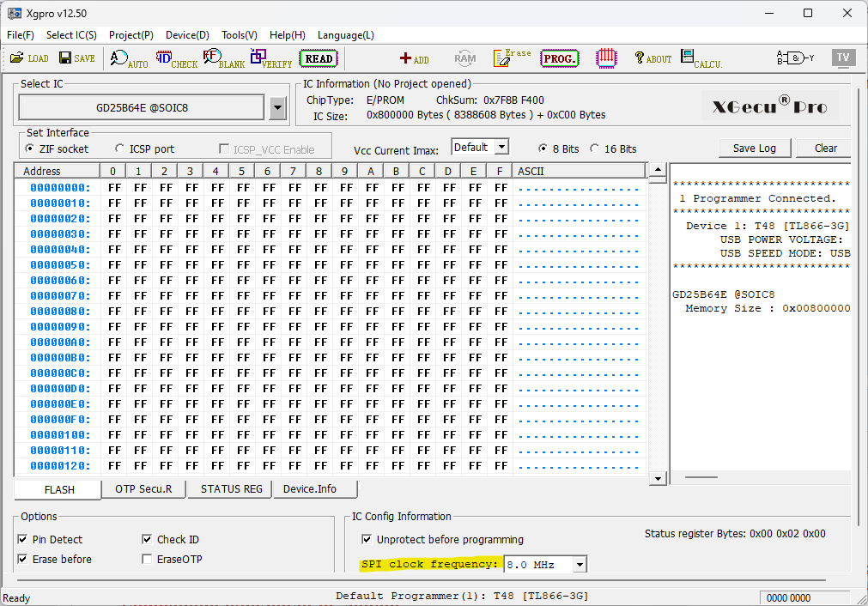This screenshot has height=606, width=868.
Task: Click address row 00000080:
Action: [60, 312]
